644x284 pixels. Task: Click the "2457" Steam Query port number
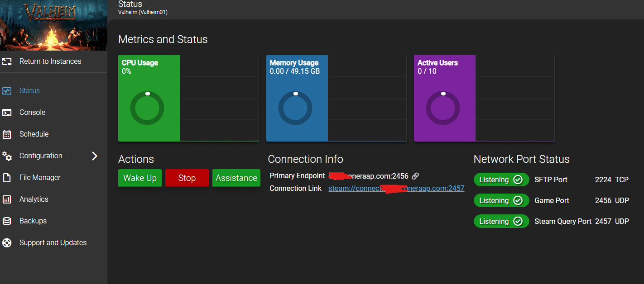603,222
